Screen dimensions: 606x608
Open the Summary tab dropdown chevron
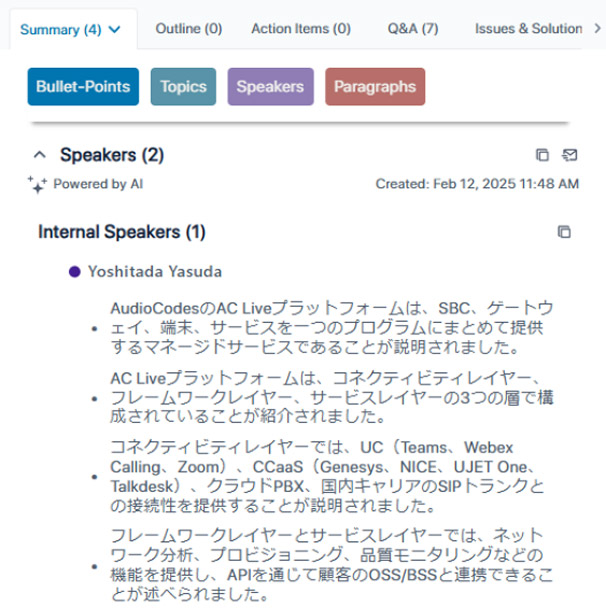click(115, 30)
